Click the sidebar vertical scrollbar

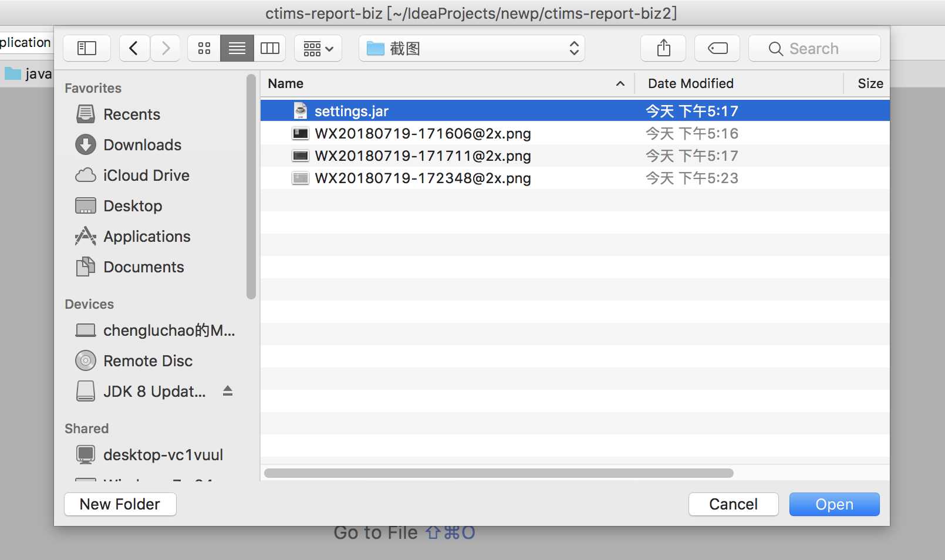click(251, 187)
